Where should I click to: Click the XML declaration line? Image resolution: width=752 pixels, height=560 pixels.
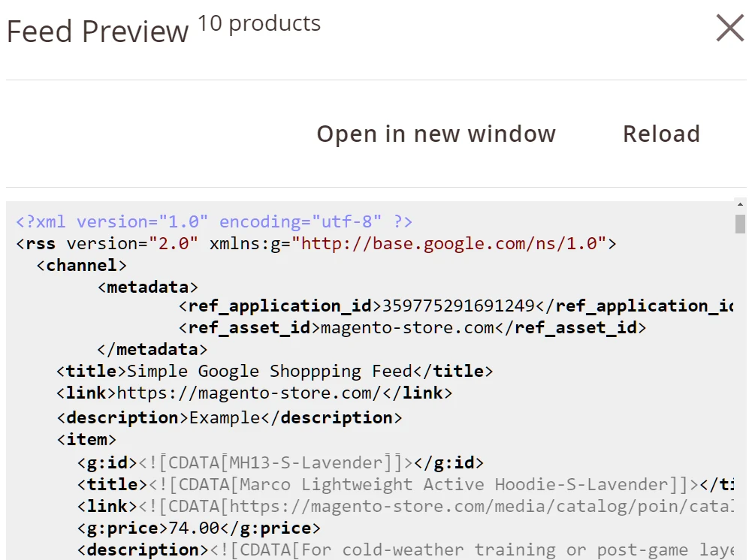pos(213,221)
